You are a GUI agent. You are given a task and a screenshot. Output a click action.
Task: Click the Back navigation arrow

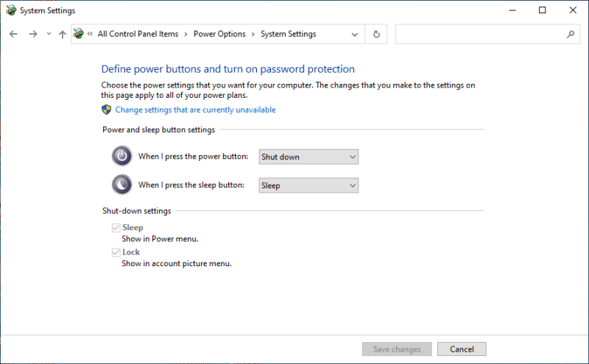13,35
